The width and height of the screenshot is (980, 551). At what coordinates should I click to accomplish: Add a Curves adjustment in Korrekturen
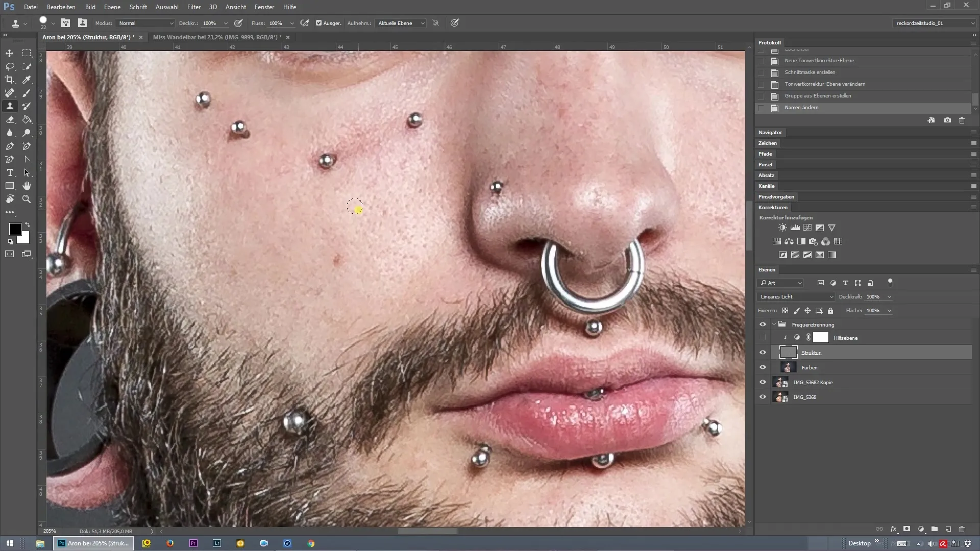(807, 228)
